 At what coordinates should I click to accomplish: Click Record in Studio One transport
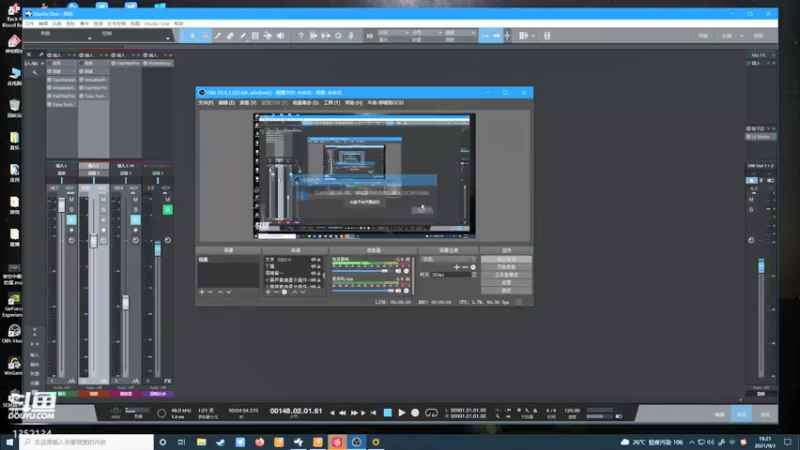(x=415, y=412)
